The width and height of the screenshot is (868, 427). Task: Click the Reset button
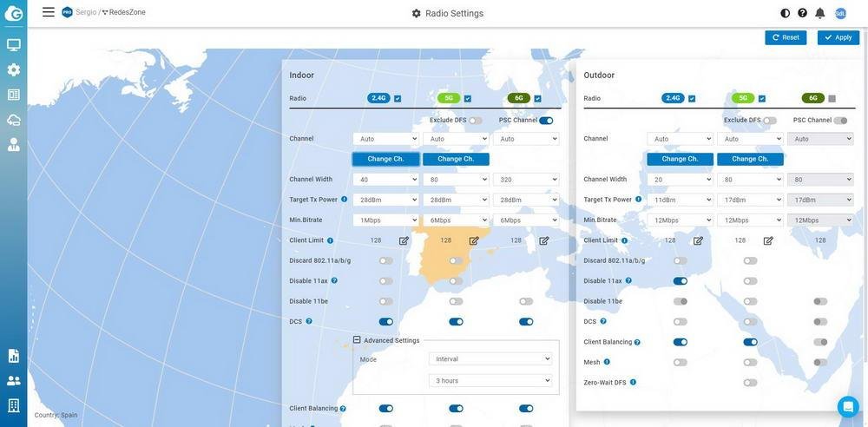point(786,37)
